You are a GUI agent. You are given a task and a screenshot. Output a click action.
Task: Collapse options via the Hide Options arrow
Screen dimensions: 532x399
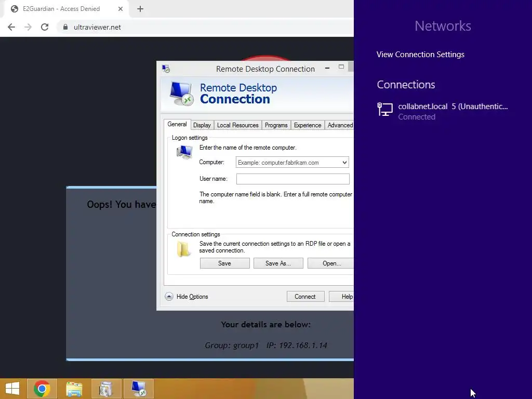point(169,297)
